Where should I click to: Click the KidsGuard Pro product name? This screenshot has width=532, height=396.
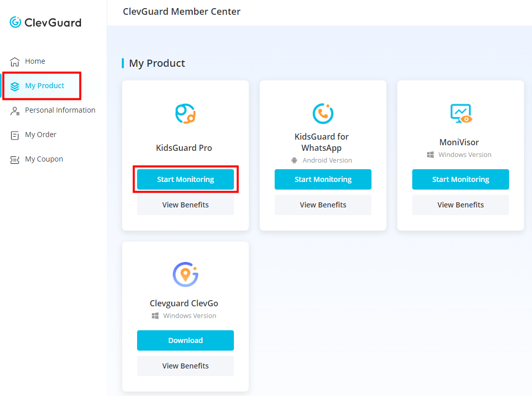coord(184,148)
